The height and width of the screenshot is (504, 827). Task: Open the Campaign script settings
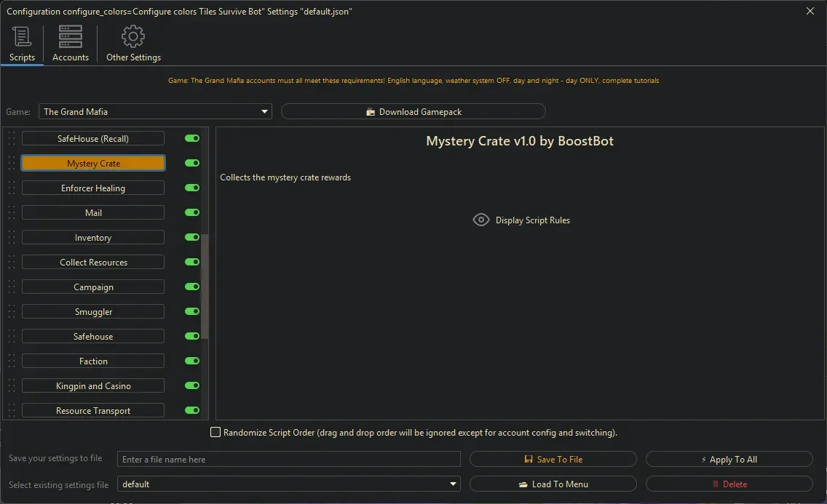click(x=93, y=287)
